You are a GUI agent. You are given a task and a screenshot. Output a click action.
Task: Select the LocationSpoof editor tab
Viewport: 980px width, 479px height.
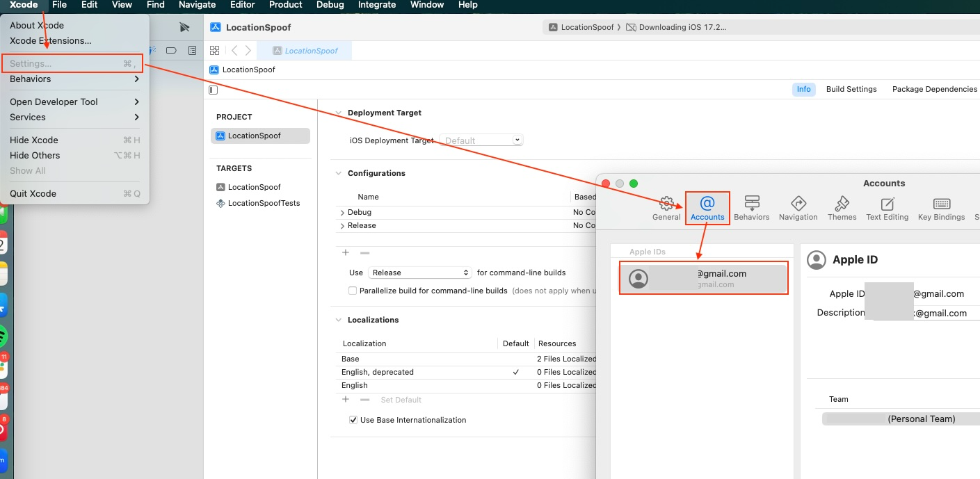click(x=305, y=51)
